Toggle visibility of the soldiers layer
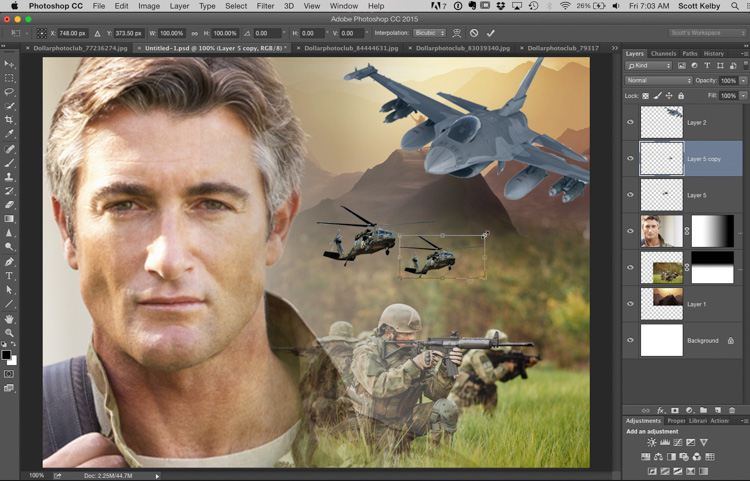This screenshot has height=481, width=750. (x=630, y=267)
